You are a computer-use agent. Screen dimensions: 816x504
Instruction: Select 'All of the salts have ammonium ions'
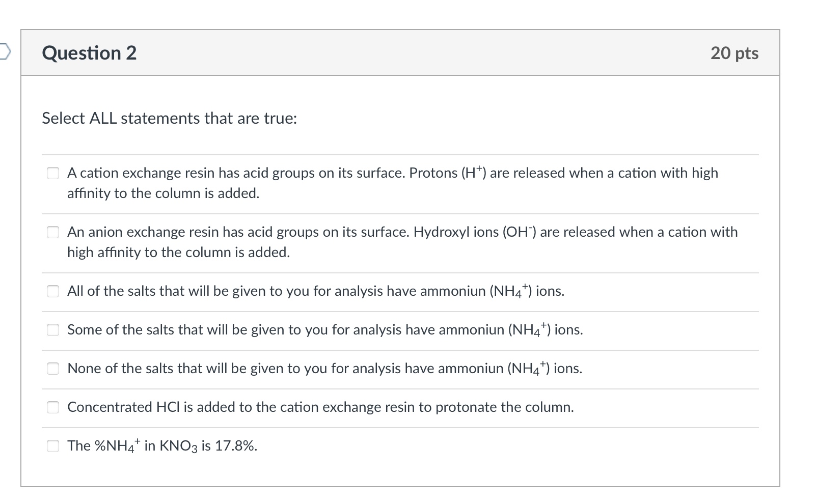53,291
